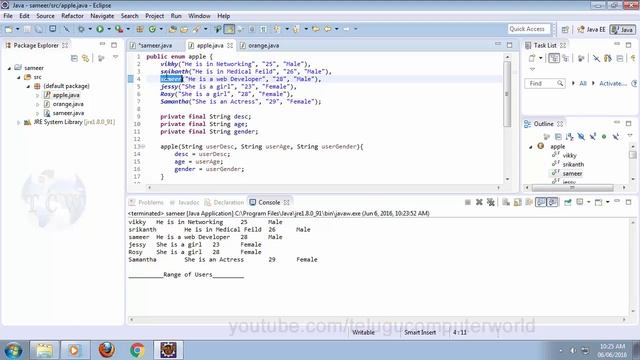Switch to the Java EE perspective
640x360 pixels.
591,29
